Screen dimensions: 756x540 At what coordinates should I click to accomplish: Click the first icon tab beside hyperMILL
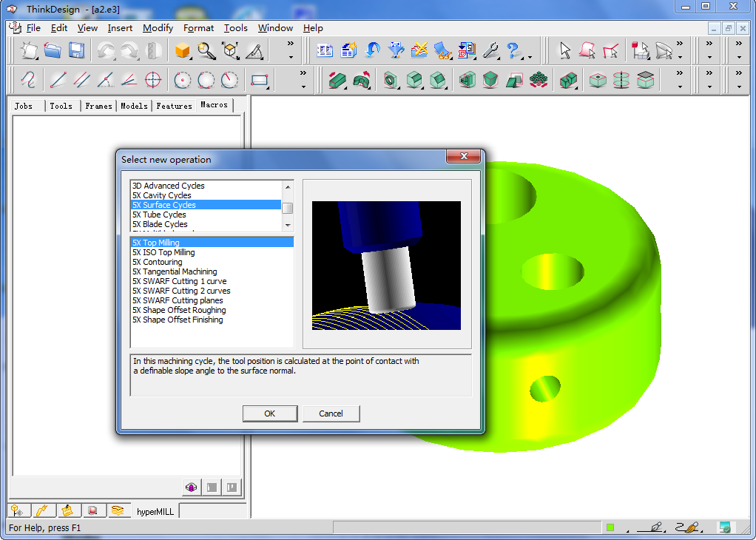(x=18, y=510)
